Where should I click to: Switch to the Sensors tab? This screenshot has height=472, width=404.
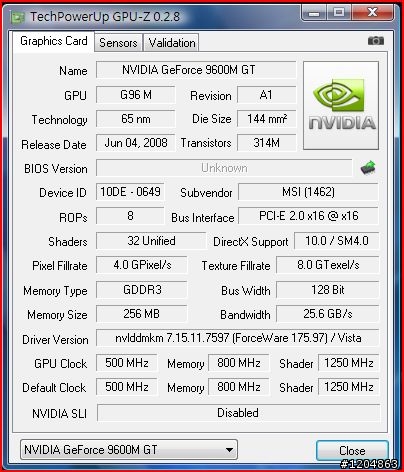tap(118, 43)
